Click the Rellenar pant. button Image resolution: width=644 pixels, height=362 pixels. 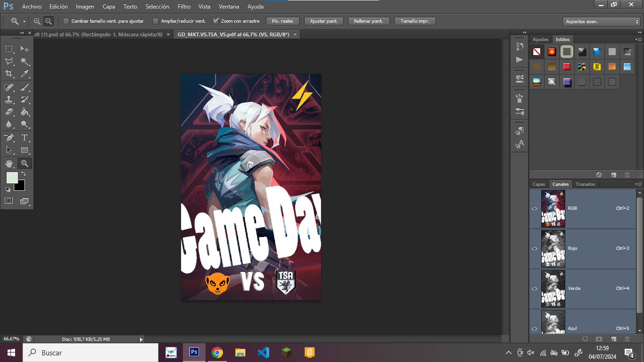pyautogui.click(x=368, y=21)
